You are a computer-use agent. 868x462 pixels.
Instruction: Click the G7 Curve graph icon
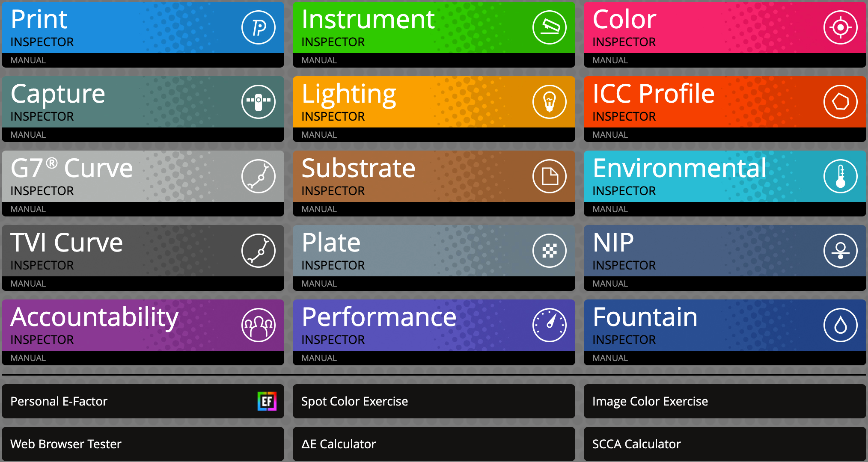259,176
